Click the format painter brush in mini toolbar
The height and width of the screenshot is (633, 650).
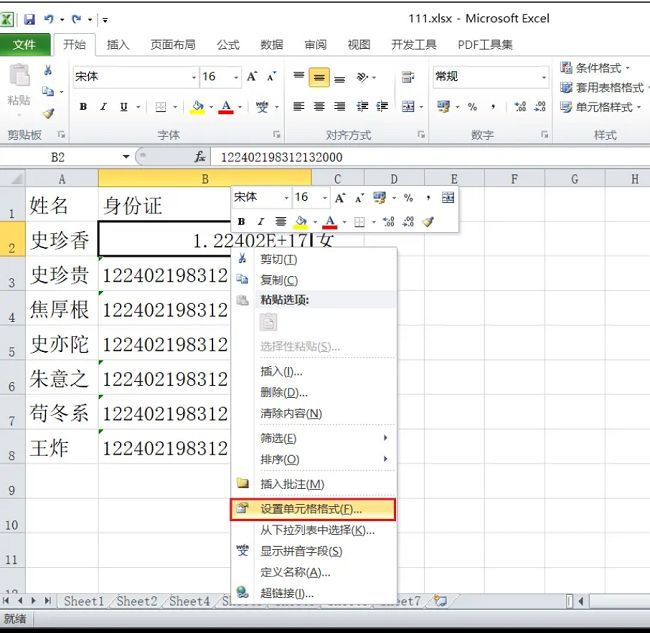click(428, 222)
